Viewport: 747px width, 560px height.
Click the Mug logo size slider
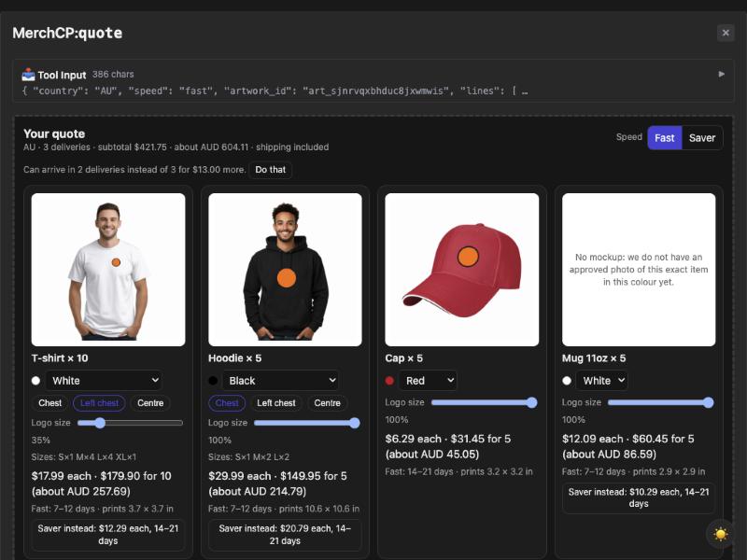click(661, 403)
